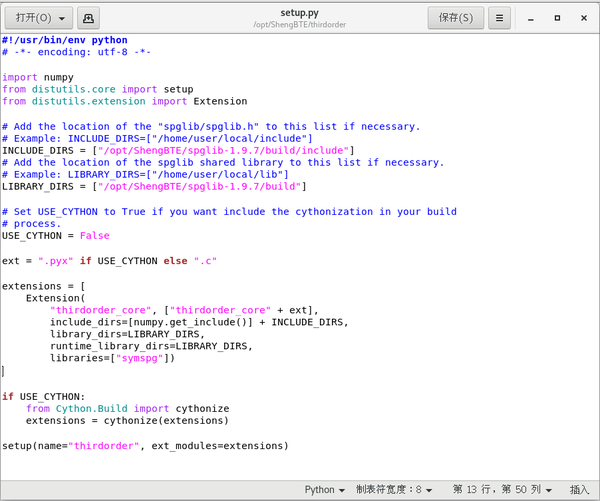
Task: Click on the USE_CYTHON = False line
Action: (56, 236)
